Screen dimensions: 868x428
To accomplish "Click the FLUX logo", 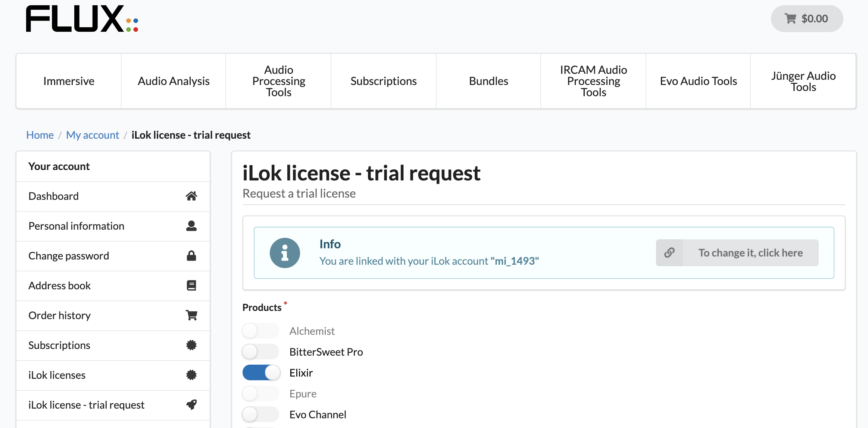I will click(82, 19).
